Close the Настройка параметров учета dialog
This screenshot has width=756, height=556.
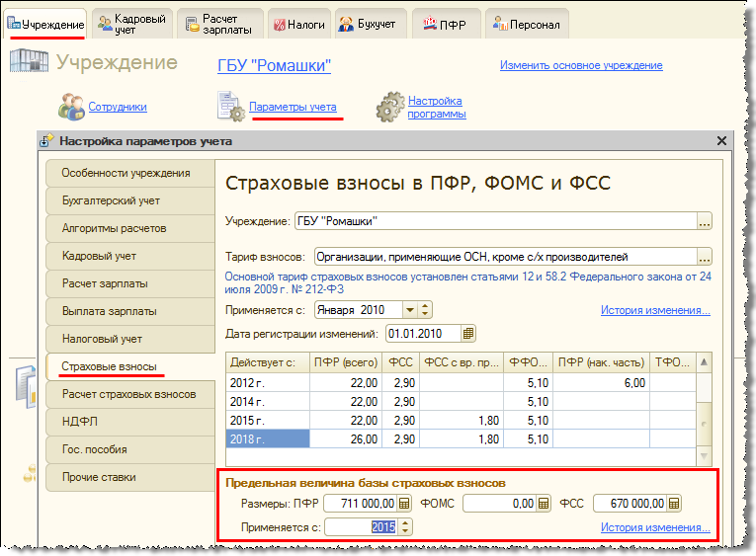(x=720, y=141)
